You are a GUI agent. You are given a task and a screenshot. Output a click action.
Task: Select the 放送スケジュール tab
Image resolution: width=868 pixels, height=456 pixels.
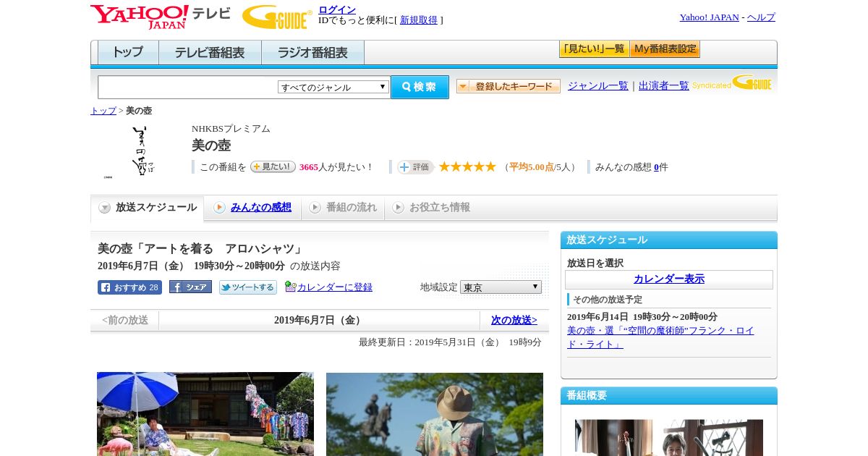pyautogui.click(x=148, y=208)
